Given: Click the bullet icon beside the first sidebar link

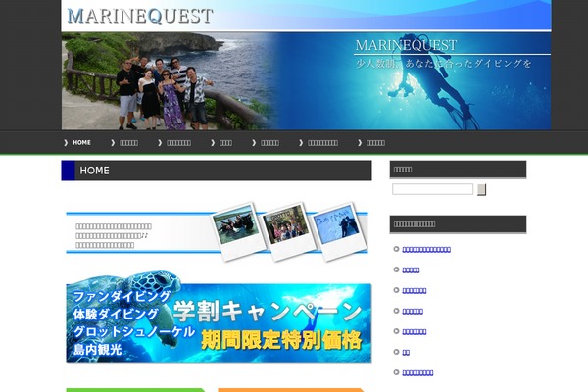Looking at the screenshot, I should coord(396,249).
